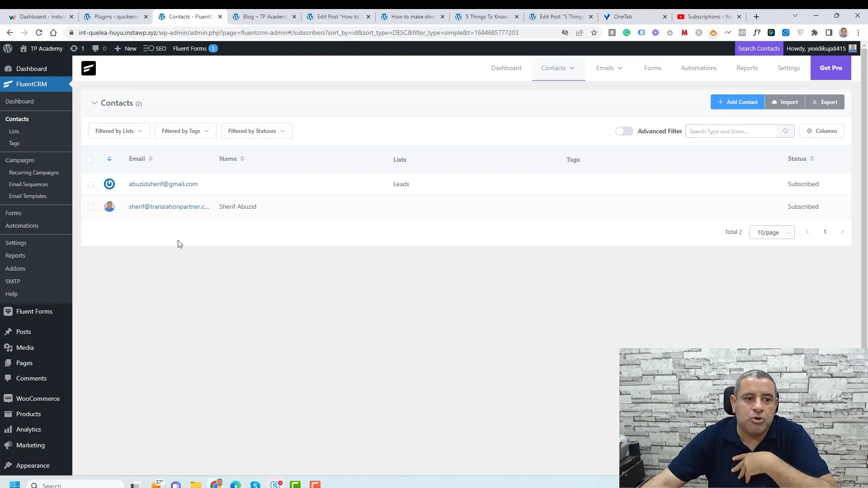The height and width of the screenshot is (488, 868).
Task: Click the Get Pro button
Action: click(x=831, y=67)
